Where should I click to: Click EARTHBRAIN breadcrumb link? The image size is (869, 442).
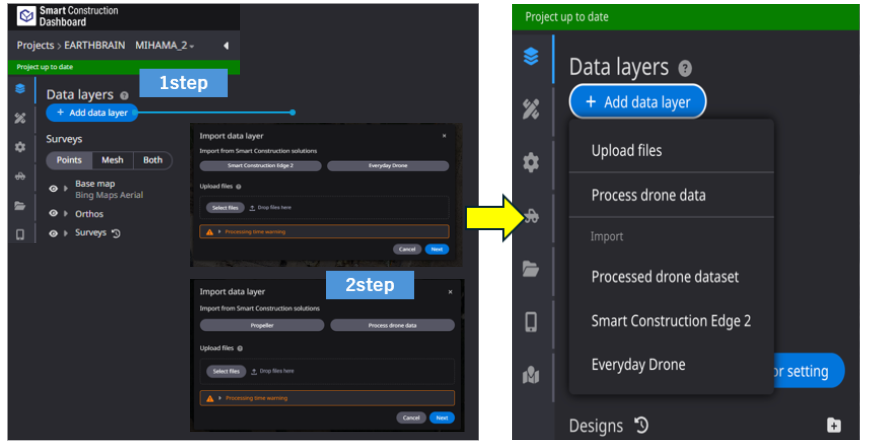[95, 45]
